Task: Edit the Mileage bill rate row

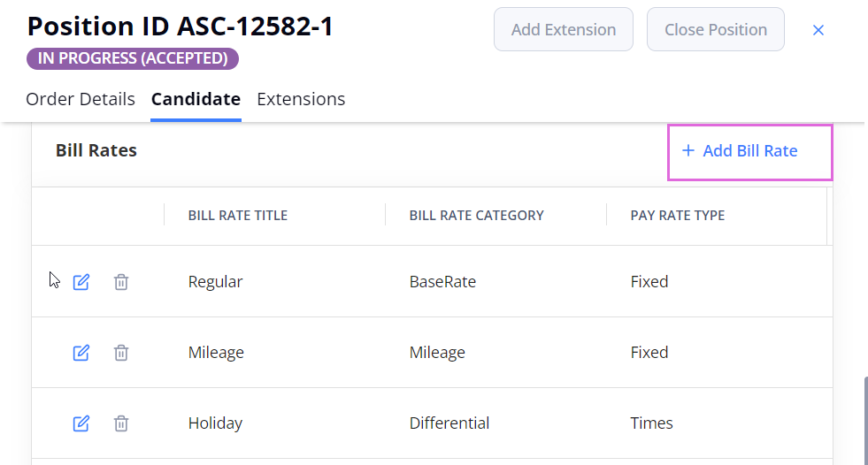Action: 81,353
